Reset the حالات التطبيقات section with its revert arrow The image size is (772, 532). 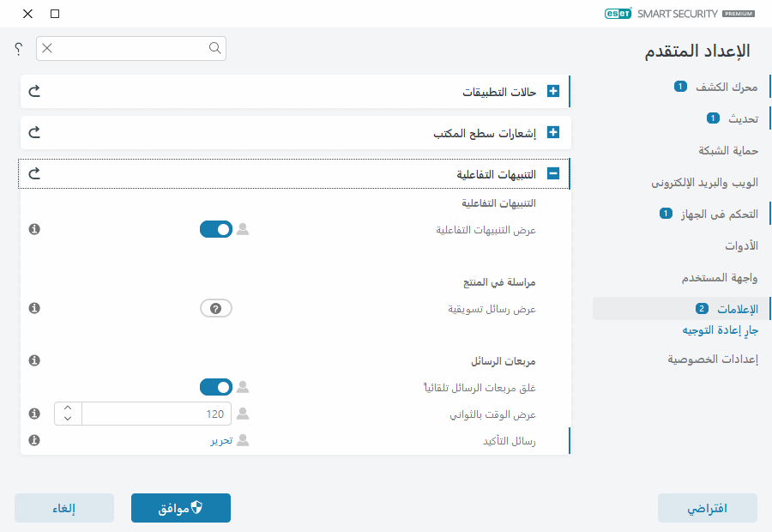click(35, 91)
